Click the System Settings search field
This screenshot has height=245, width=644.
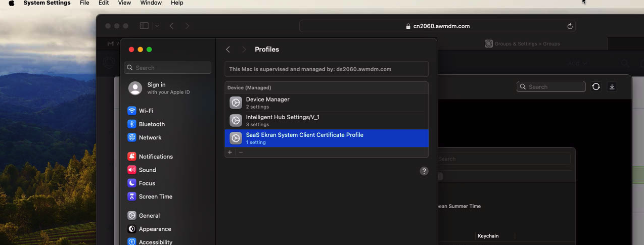pyautogui.click(x=168, y=68)
